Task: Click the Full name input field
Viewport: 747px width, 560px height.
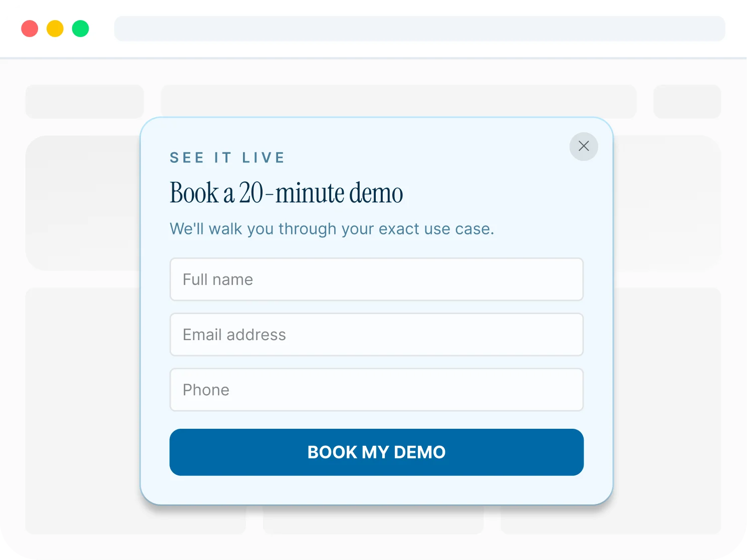Action: [x=377, y=279]
